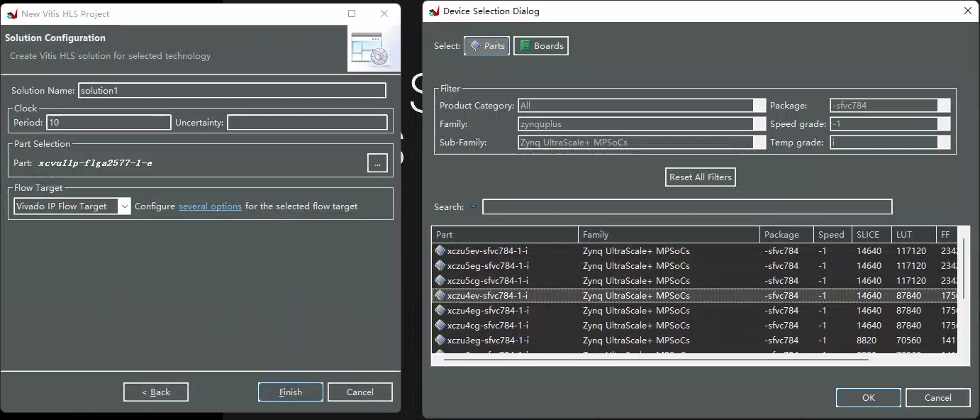Select the Boards toggle button
The height and width of the screenshot is (420, 980).
[541, 45]
